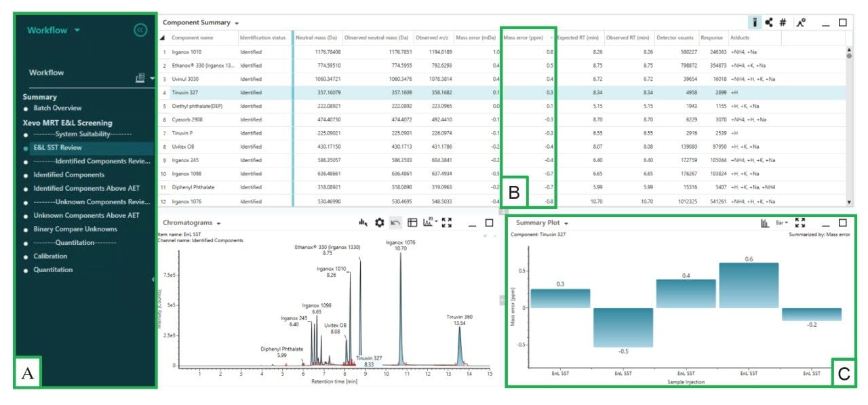Viewport: 868px width, 405px height.
Task: Select the Irganox 1076 row
Action: pyautogui.click(x=502, y=201)
